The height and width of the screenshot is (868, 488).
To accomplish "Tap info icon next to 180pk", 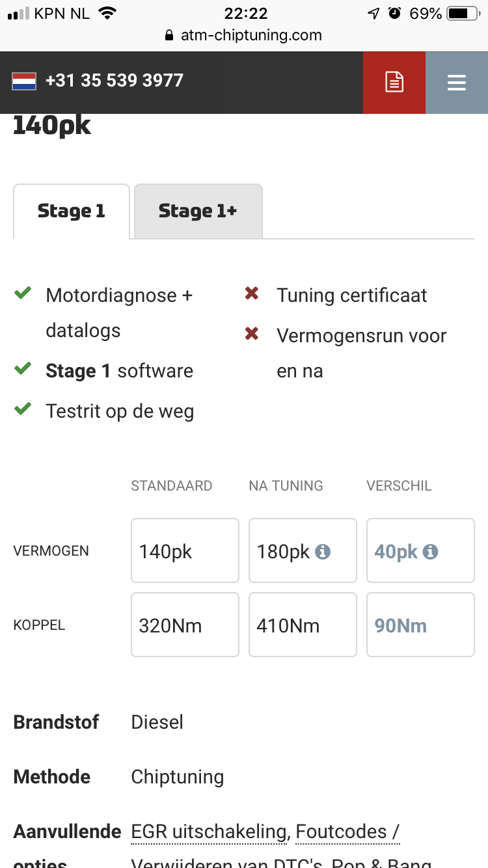I will tap(323, 552).
